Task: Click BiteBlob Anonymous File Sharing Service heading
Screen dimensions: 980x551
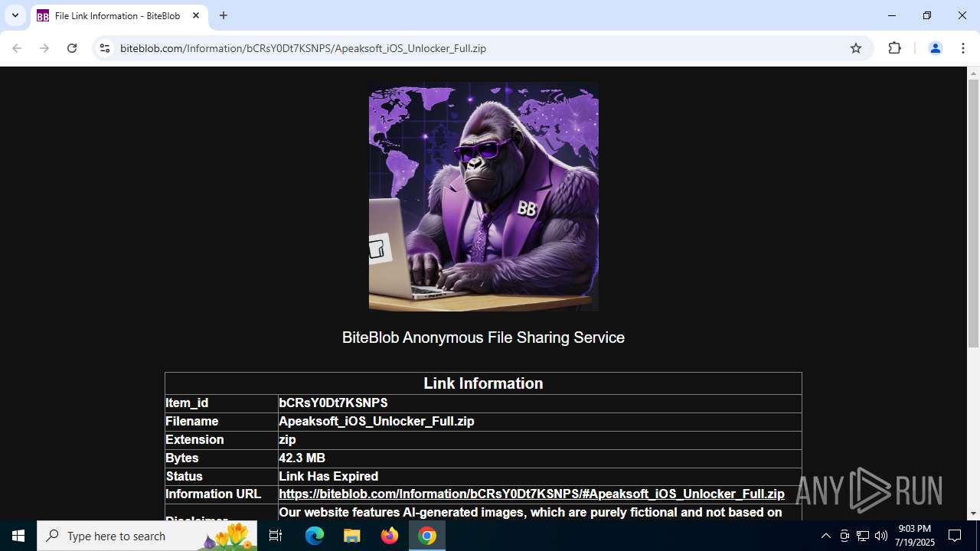Action: point(483,337)
